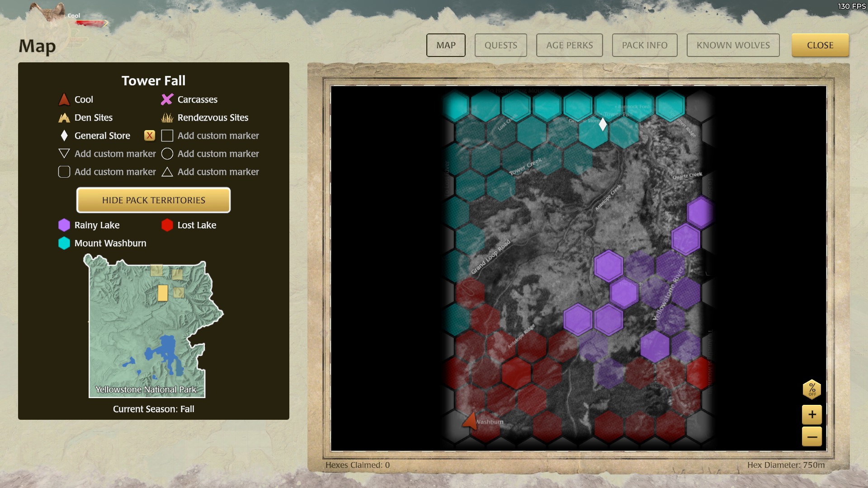Screen dimensions: 868x488
Task: Click the Rendezvous Sites grass icon
Action: (167, 117)
